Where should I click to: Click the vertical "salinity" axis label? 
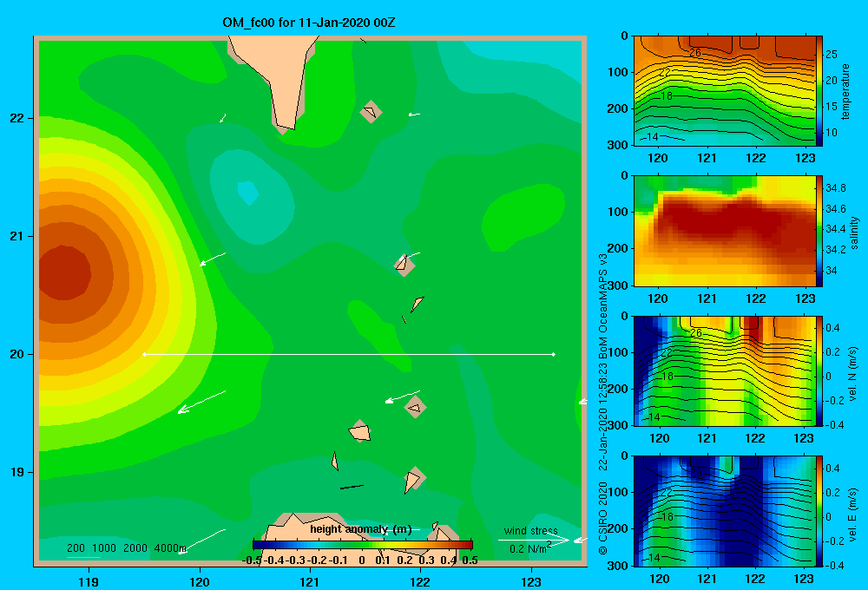click(x=854, y=233)
